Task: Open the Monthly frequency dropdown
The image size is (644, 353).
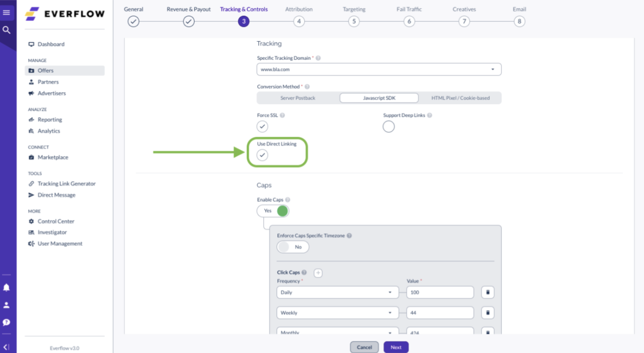Action: coord(338,331)
